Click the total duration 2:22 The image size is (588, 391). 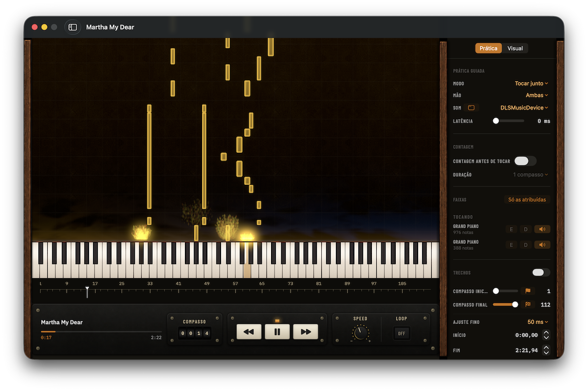[156, 338]
